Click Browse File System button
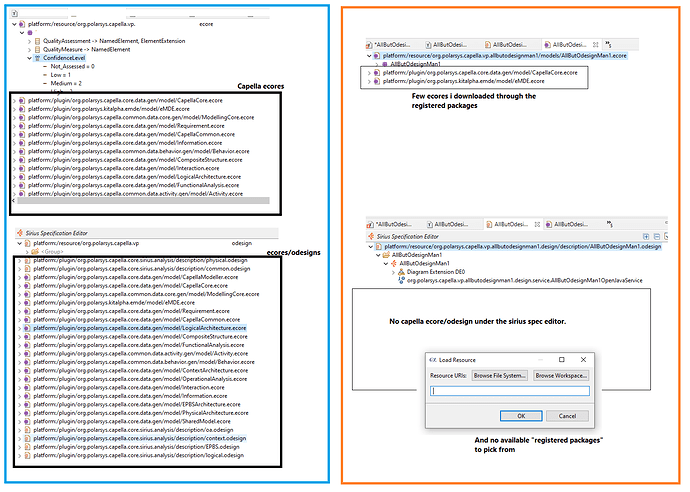690x492 pixels. point(500,376)
